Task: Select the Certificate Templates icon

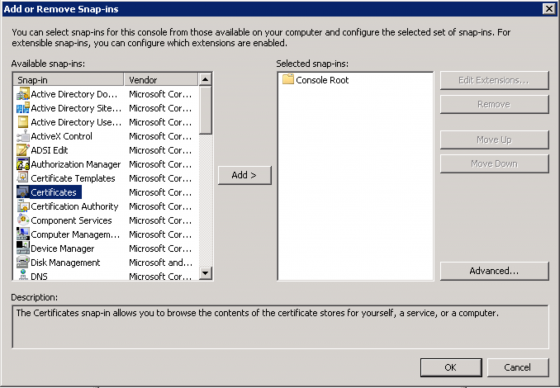Action: pos(23,178)
